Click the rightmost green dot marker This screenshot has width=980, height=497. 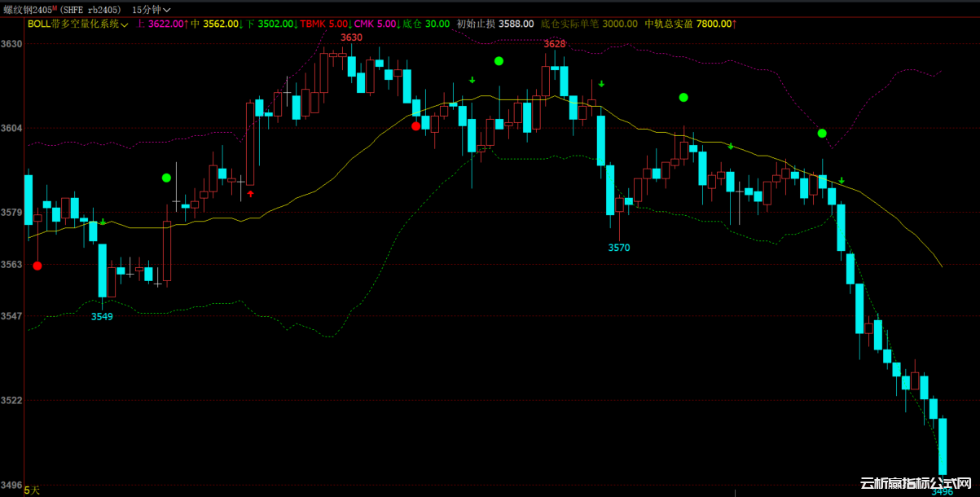(x=822, y=133)
